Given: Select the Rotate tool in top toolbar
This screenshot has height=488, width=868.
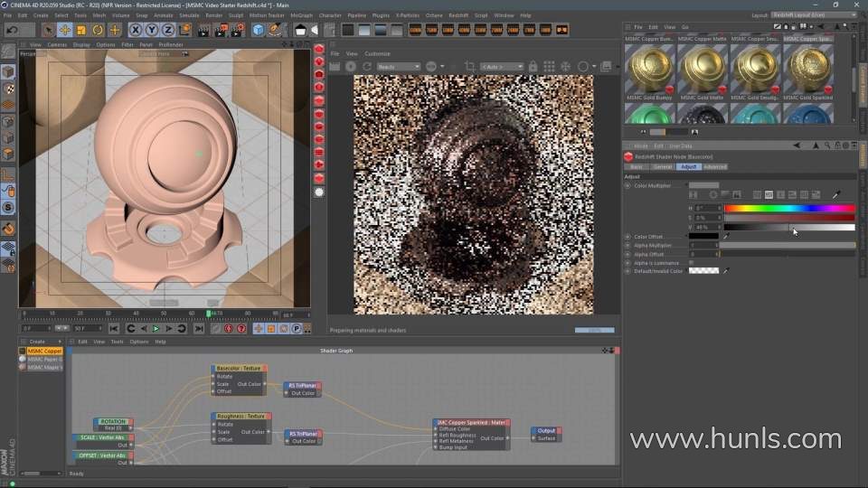Looking at the screenshot, I should point(98,30).
